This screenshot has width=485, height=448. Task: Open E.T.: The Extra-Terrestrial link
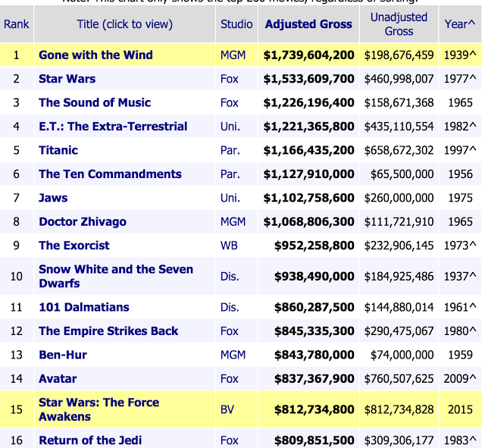coord(113,127)
